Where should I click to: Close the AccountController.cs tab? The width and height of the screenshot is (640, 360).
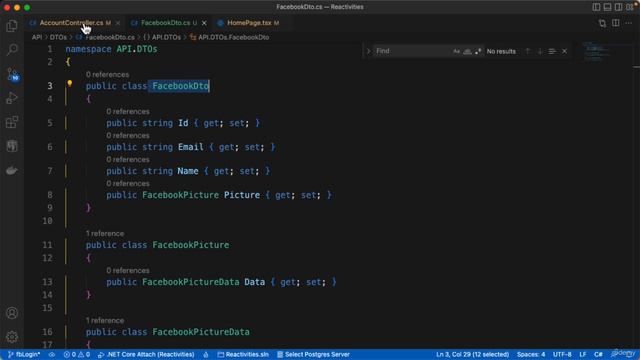coord(118,23)
